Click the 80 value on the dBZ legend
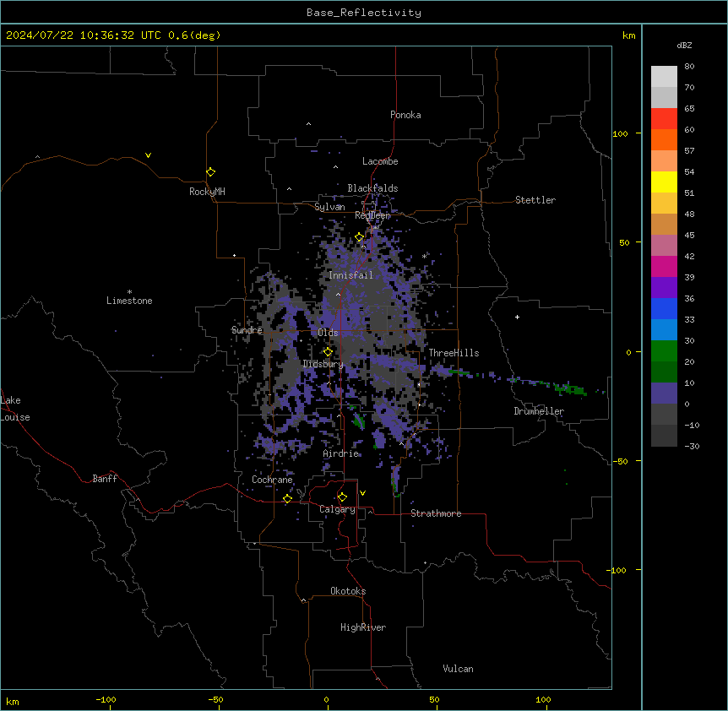The width and height of the screenshot is (728, 711). tap(689, 67)
